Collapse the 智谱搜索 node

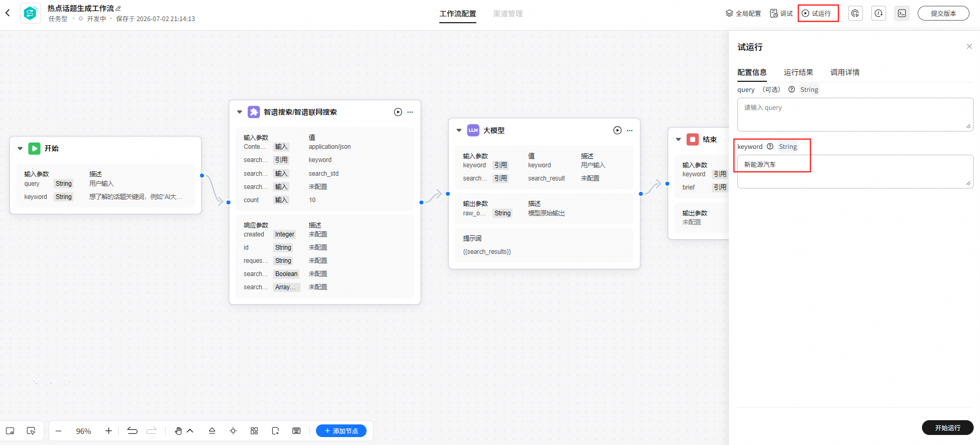[239, 112]
